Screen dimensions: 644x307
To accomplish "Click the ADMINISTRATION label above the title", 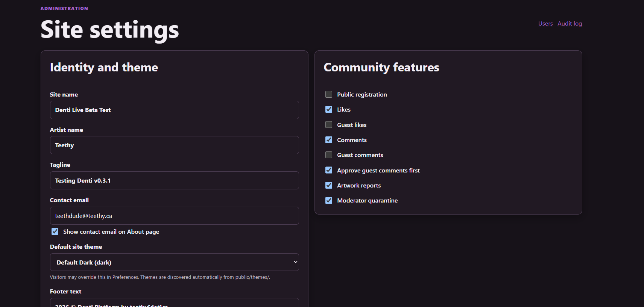I will [64, 9].
